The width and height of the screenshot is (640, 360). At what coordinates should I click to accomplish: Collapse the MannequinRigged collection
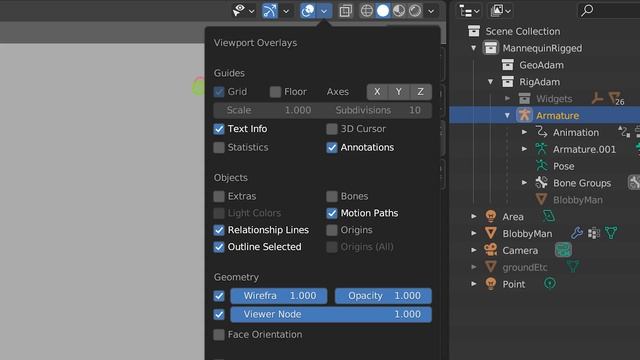[x=473, y=48]
